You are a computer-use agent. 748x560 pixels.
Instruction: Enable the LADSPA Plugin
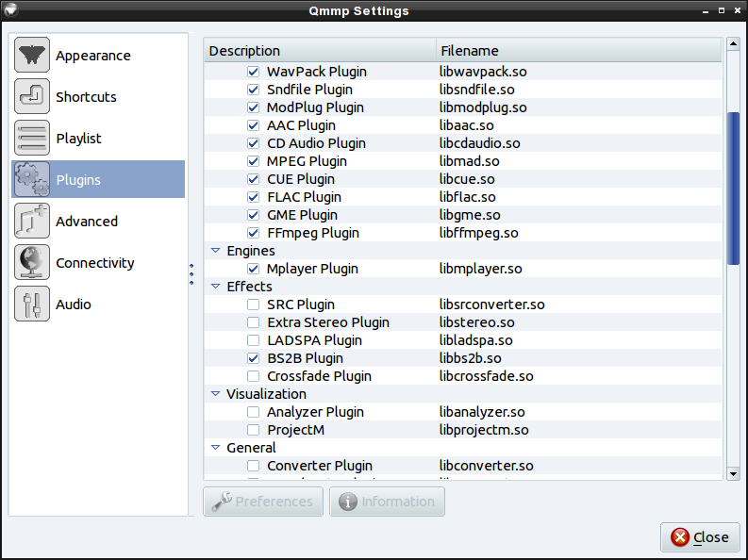[x=254, y=340]
